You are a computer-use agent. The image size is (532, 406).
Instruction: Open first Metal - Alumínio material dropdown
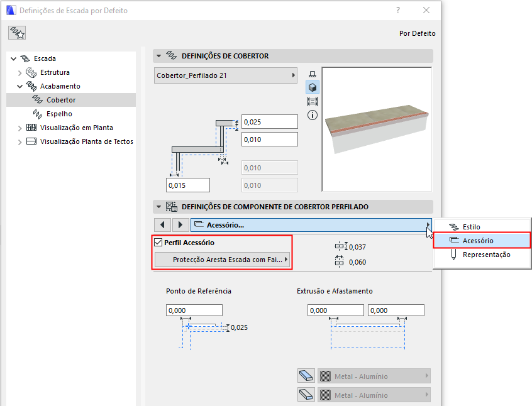pyautogui.click(x=374, y=376)
